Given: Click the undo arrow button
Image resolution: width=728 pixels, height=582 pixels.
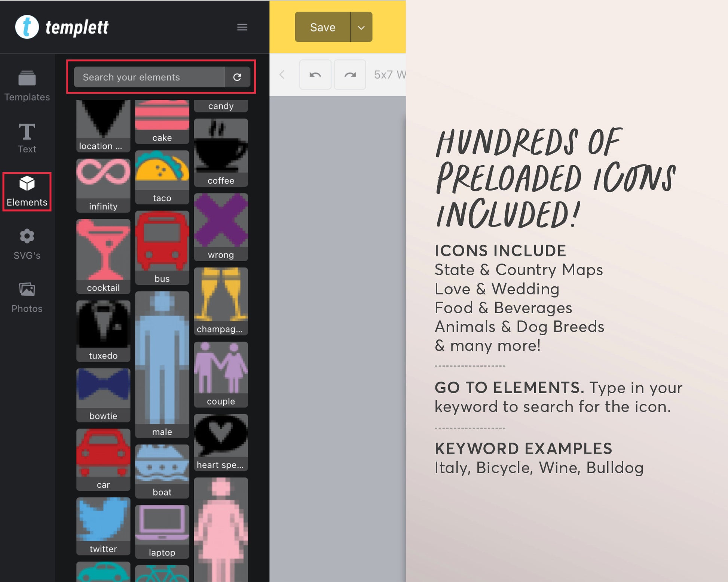Looking at the screenshot, I should click(315, 75).
